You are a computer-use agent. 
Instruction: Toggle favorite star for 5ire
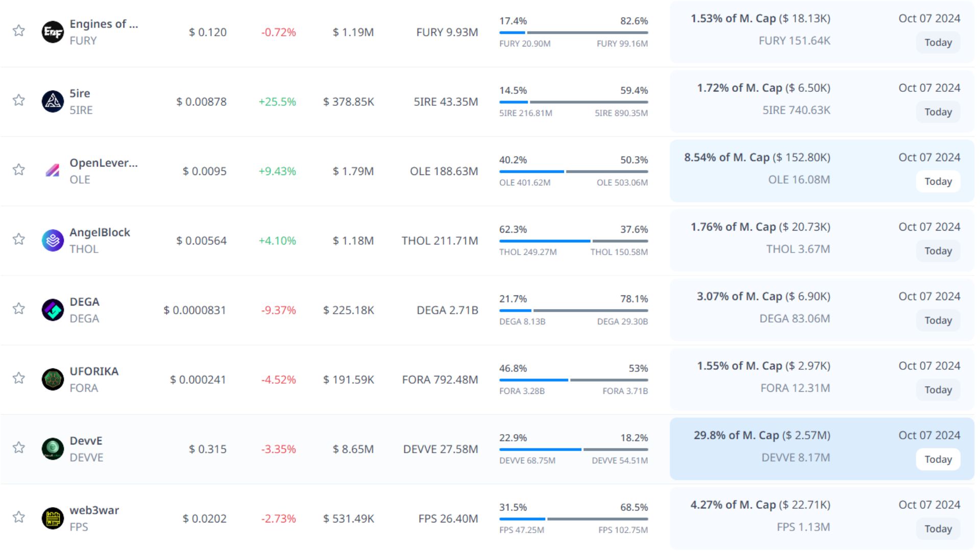pyautogui.click(x=19, y=100)
